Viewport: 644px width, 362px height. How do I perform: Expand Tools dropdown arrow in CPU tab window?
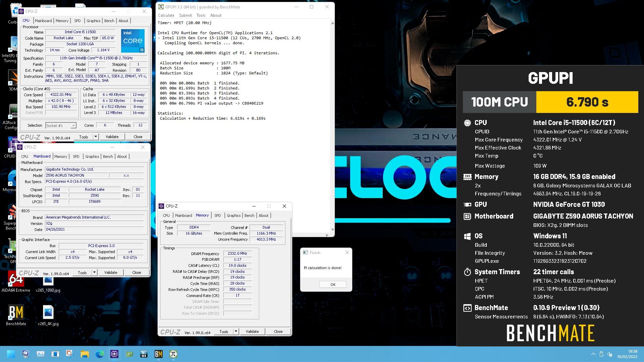click(96, 137)
